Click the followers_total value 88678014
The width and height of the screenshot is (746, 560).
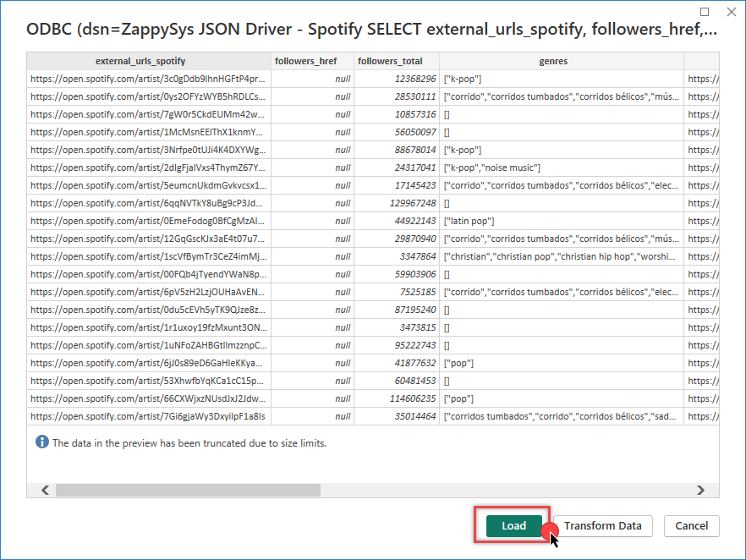coord(397,150)
